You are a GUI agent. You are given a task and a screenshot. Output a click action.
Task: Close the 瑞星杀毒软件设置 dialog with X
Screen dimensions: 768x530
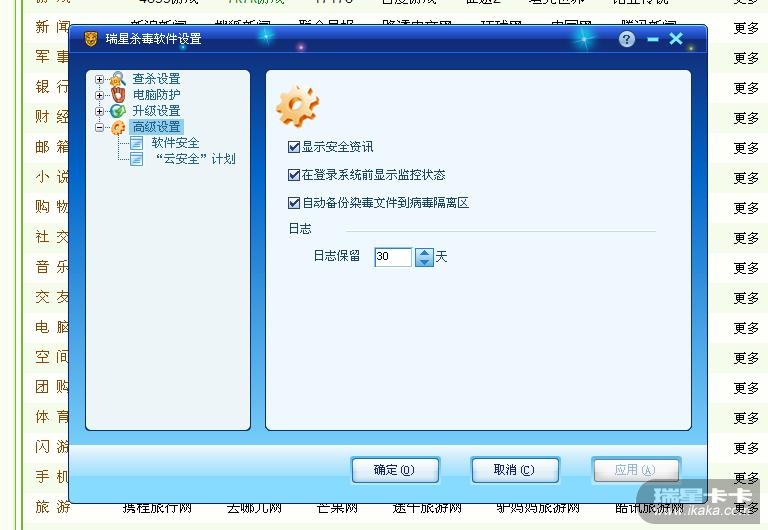pos(676,38)
